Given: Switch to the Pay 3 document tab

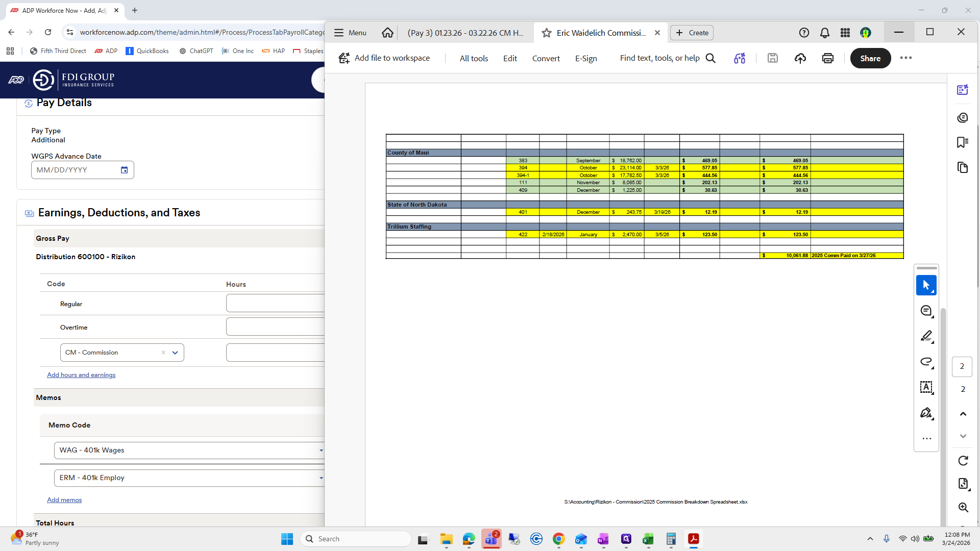Looking at the screenshot, I should coord(465,33).
